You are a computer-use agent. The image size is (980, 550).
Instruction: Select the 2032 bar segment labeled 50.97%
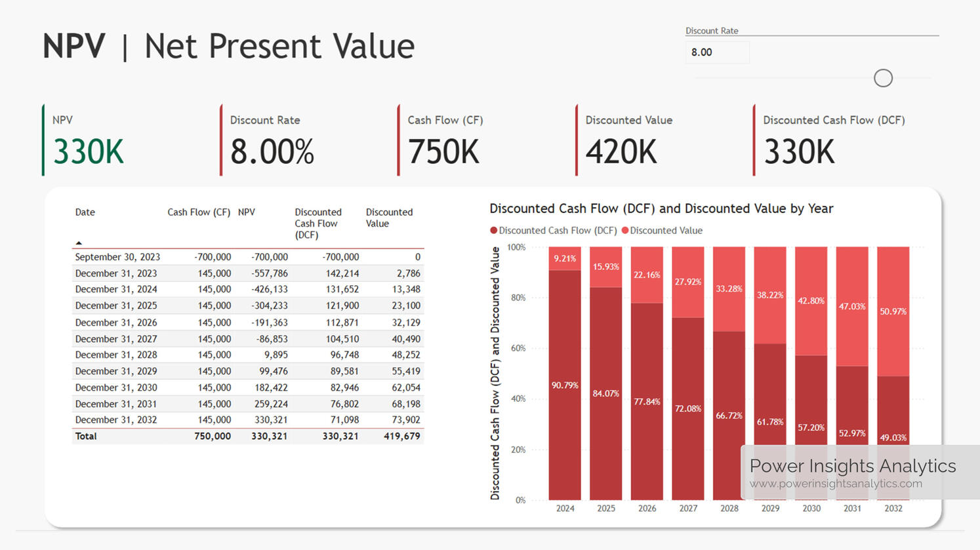pos(893,311)
